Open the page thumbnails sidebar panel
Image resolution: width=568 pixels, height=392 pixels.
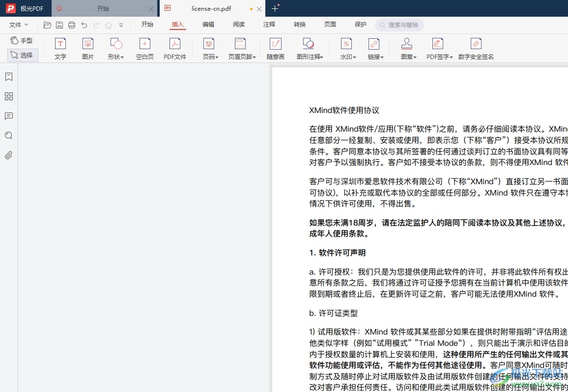9,96
